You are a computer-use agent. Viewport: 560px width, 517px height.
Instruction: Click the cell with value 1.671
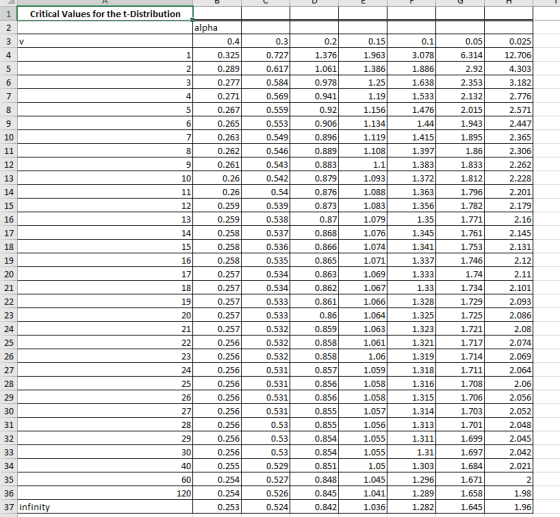click(460, 479)
